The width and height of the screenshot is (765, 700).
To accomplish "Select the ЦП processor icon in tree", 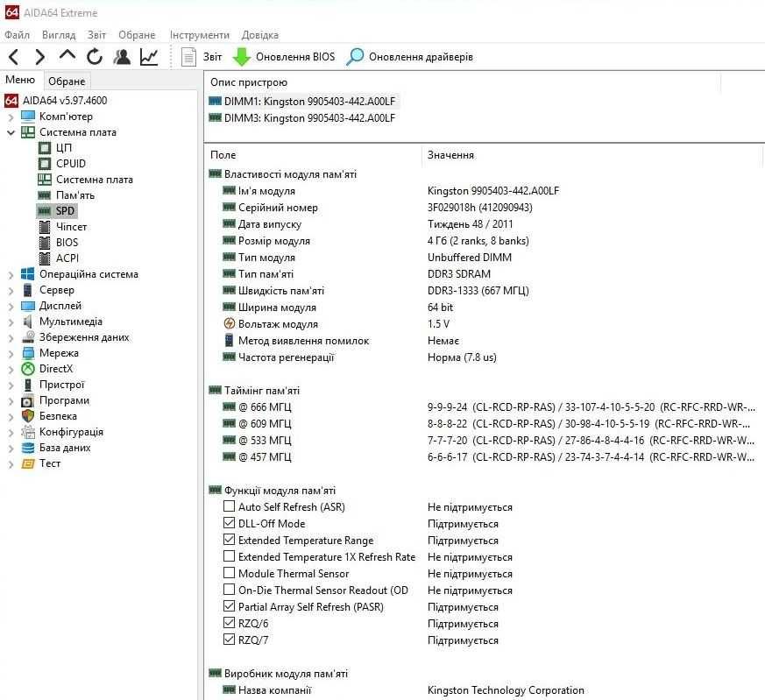I will coord(45,148).
